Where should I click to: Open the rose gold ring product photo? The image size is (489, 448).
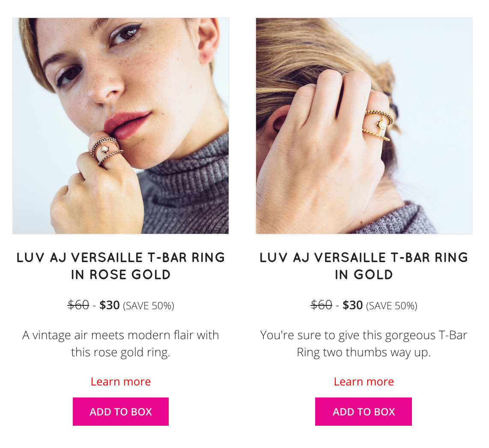click(121, 126)
